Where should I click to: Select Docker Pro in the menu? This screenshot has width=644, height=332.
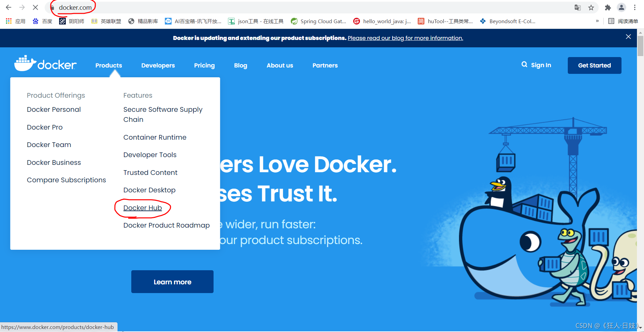click(x=45, y=127)
